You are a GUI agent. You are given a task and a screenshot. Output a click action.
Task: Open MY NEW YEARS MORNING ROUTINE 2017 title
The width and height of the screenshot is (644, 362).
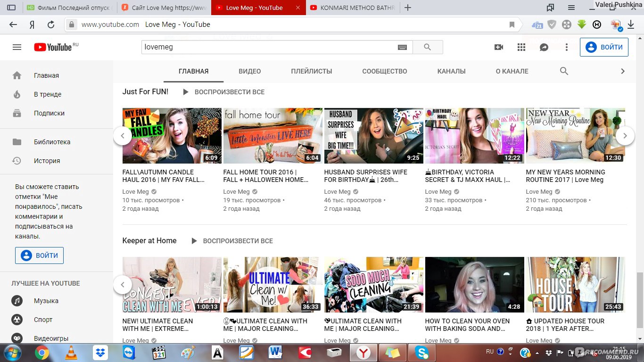[x=566, y=176]
